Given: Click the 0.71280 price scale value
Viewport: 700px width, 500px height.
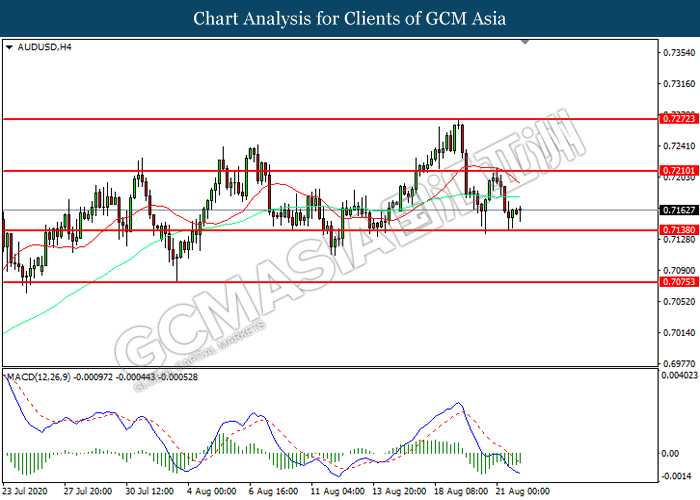Looking at the screenshot, I should [x=679, y=240].
